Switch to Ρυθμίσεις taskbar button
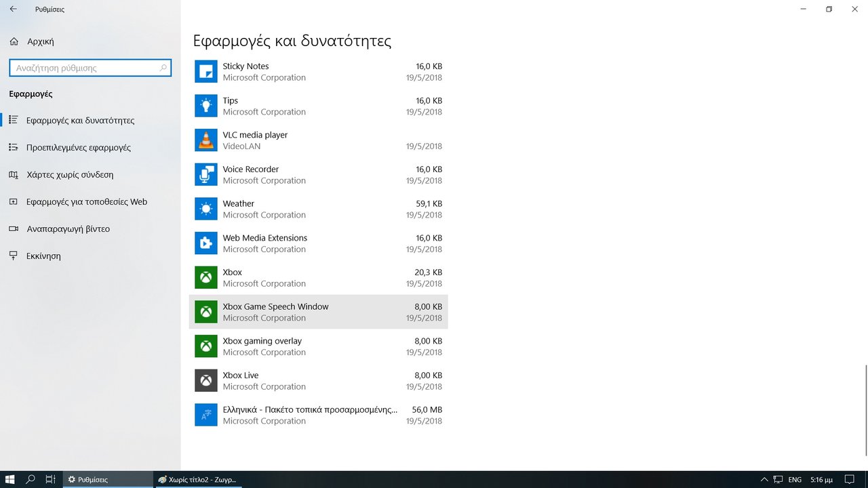The image size is (868, 488). (x=108, y=479)
